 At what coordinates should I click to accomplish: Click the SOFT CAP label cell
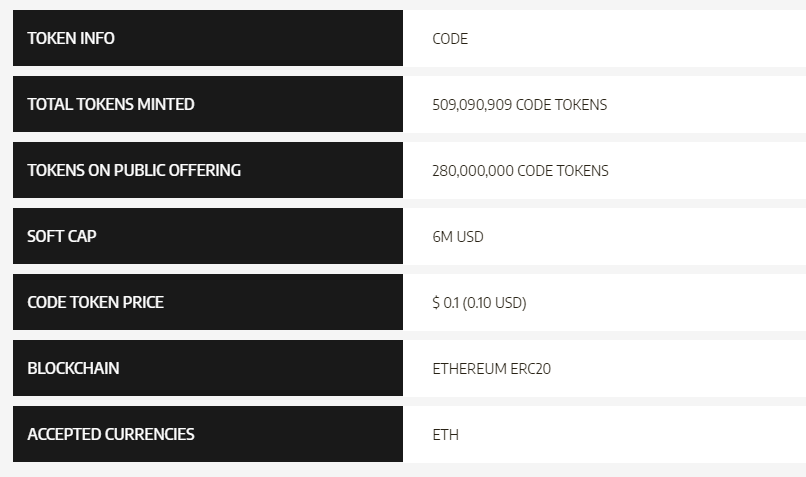(62, 236)
